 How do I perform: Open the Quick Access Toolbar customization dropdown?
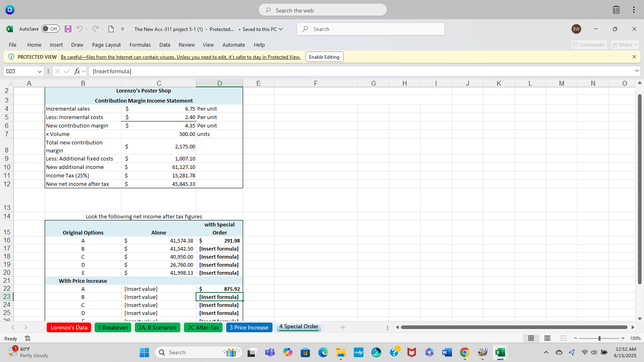[123, 29]
